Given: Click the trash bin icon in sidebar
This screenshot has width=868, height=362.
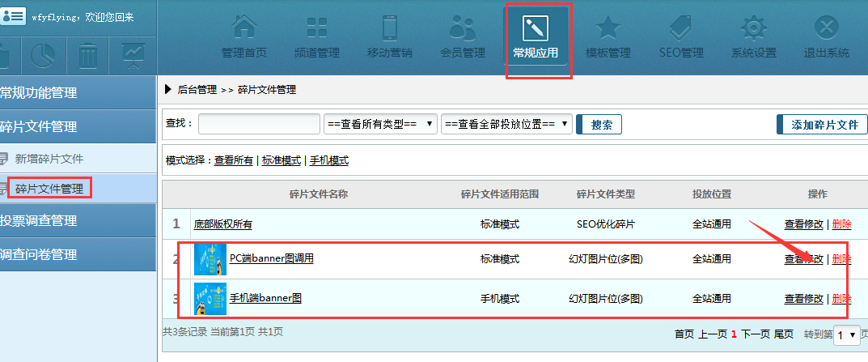Looking at the screenshot, I should tap(87, 55).
